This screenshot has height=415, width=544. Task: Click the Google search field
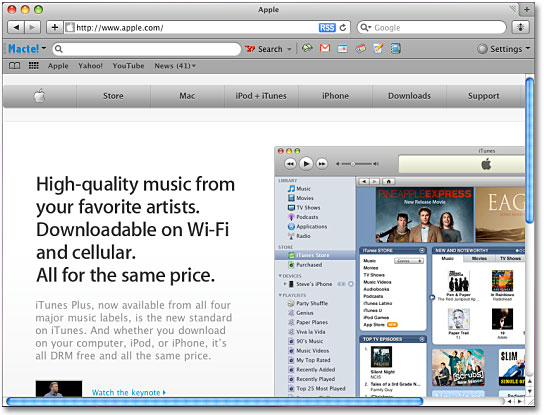[432, 28]
